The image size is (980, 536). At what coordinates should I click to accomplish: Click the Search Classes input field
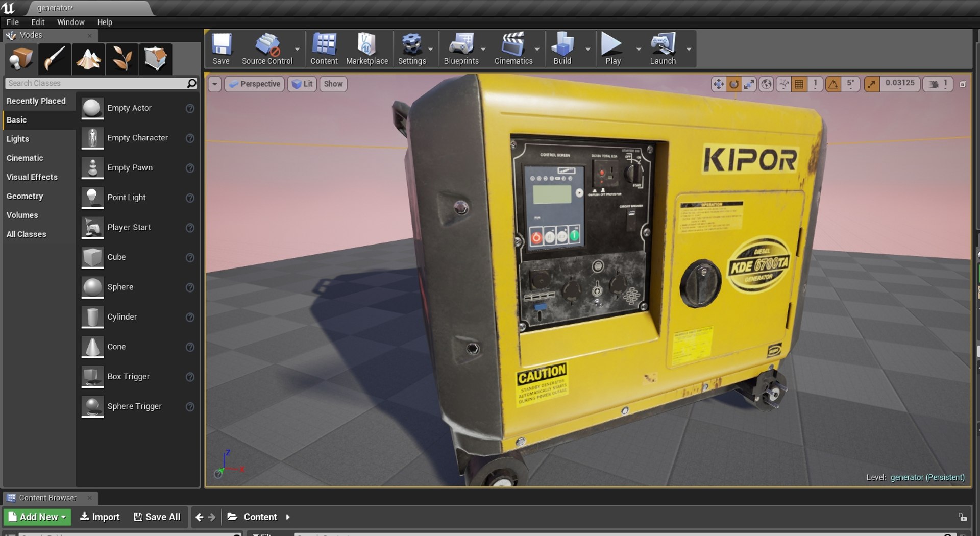(101, 83)
